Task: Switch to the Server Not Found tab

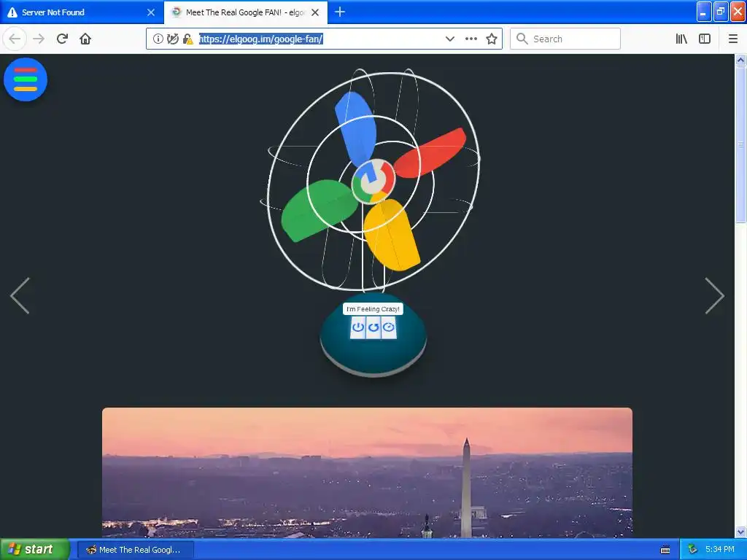Action: (81, 12)
